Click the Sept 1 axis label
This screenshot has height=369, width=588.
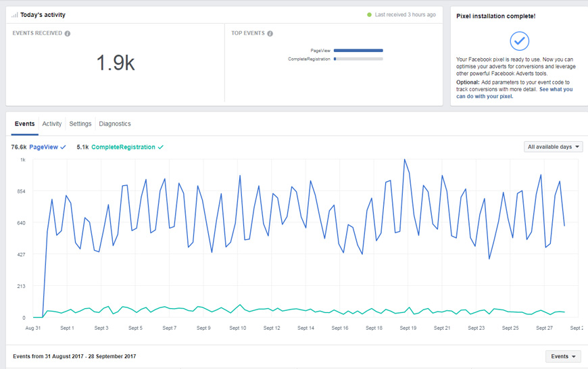click(x=67, y=328)
